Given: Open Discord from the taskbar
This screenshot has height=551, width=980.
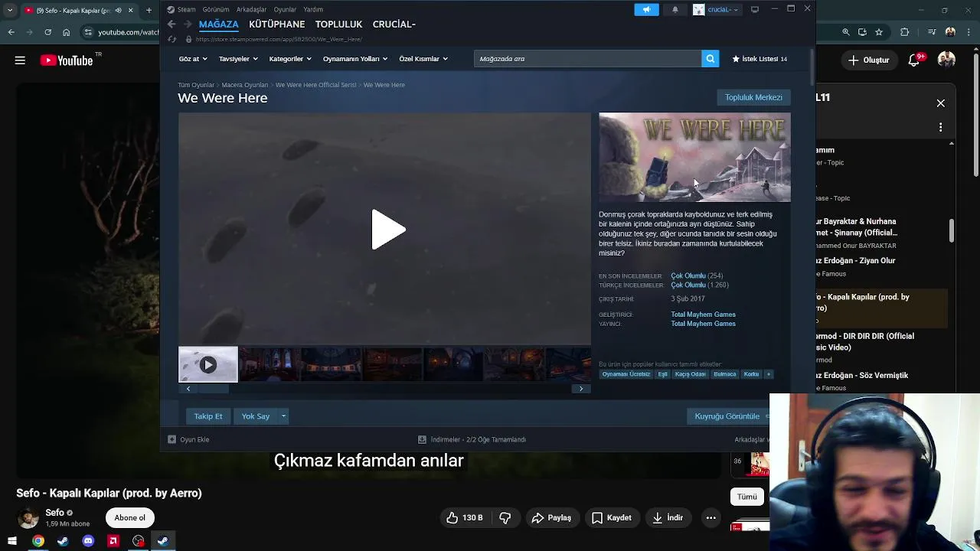Looking at the screenshot, I should (88, 541).
